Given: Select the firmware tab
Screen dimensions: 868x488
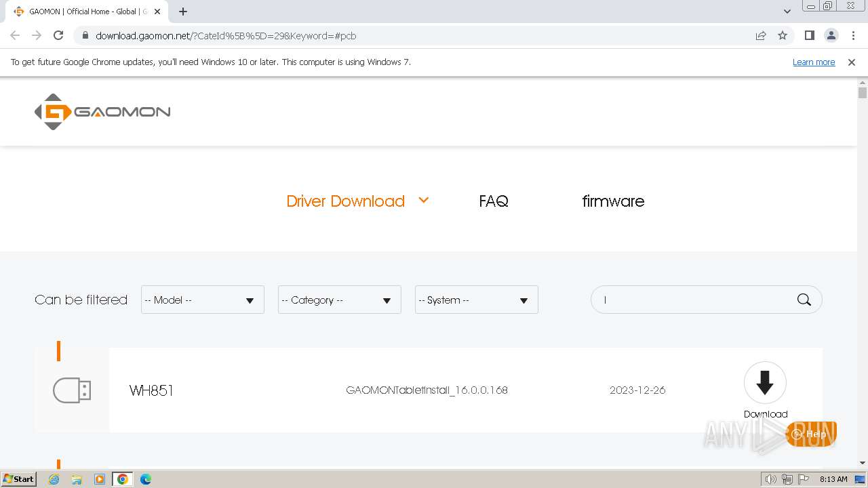Looking at the screenshot, I should coord(613,201).
